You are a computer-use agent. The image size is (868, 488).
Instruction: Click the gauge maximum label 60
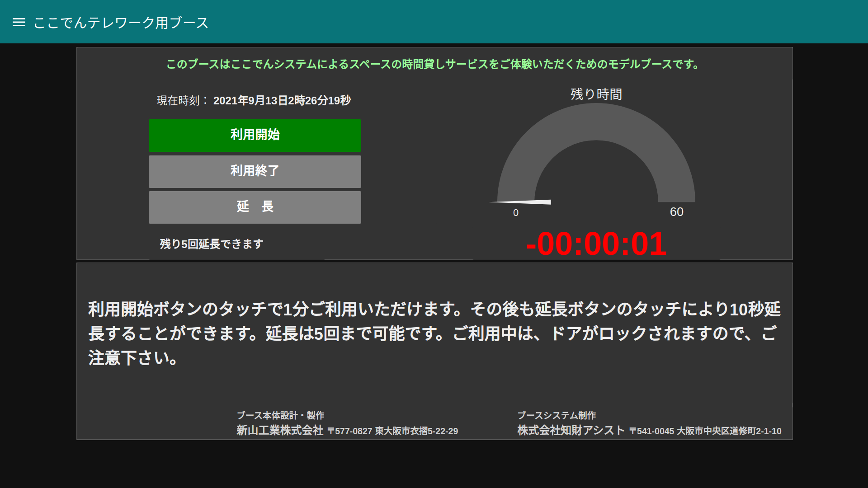point(676,212)
